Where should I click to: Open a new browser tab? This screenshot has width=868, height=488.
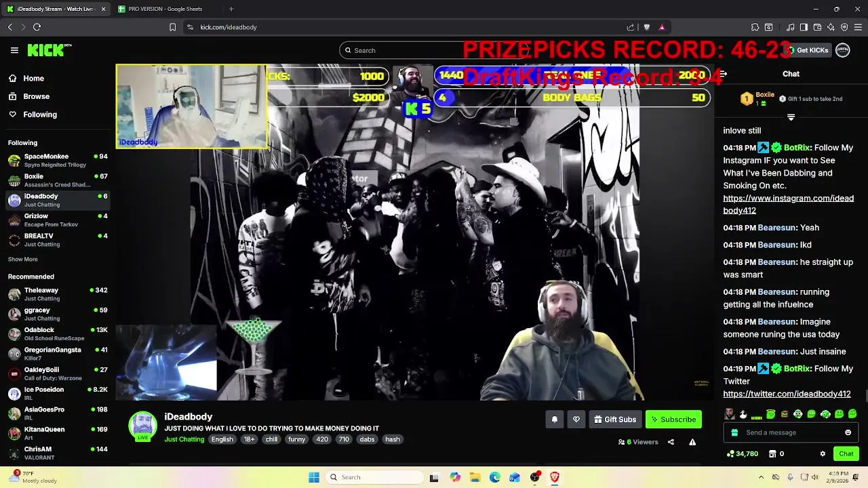(x=231, y=9)
